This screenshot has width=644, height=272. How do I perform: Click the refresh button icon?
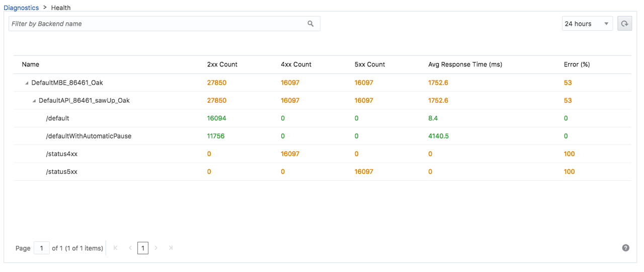coord(624,24)
